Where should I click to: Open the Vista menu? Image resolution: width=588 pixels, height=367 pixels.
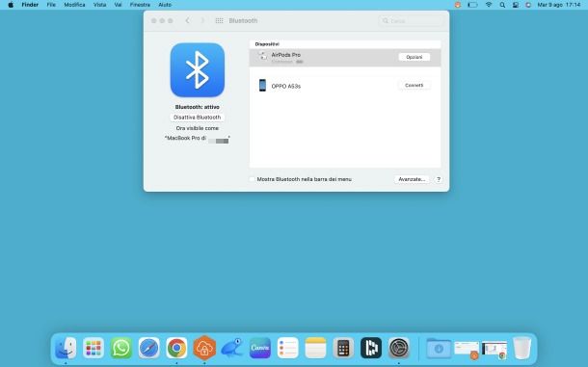click(99, 5)
